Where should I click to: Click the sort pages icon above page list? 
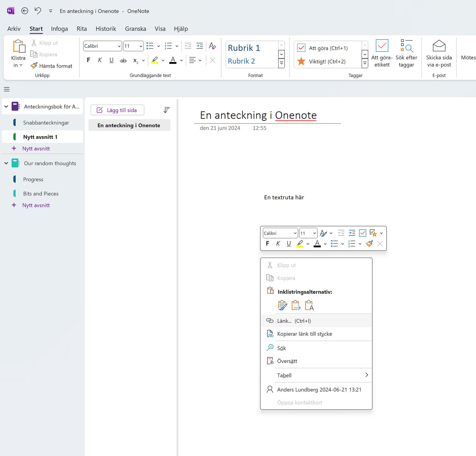[166, 110]
